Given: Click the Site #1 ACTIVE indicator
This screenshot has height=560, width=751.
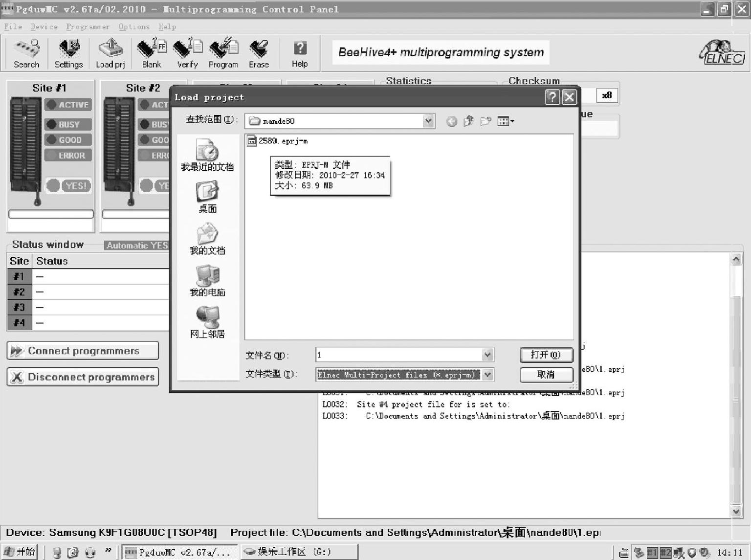Looking at the screenshot, I should 68,105.
